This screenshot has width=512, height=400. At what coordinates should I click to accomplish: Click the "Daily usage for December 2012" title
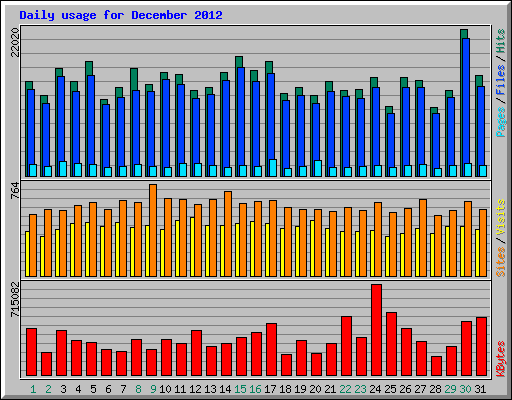click(x=121, y=15)
